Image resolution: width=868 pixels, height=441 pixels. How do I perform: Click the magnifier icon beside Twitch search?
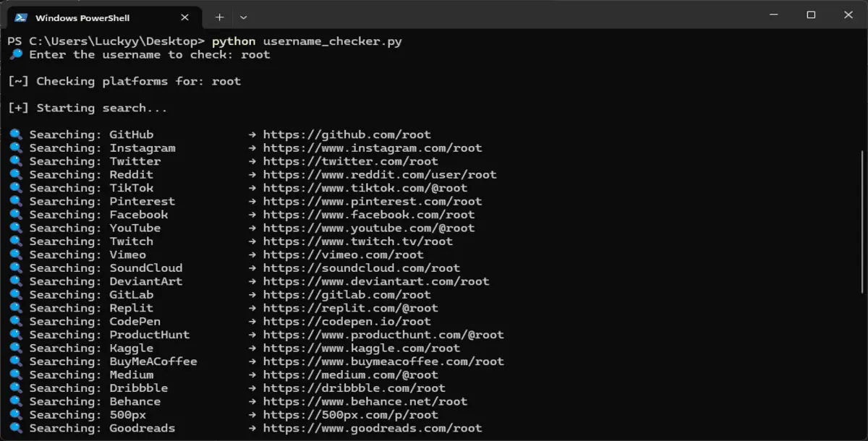15,241
